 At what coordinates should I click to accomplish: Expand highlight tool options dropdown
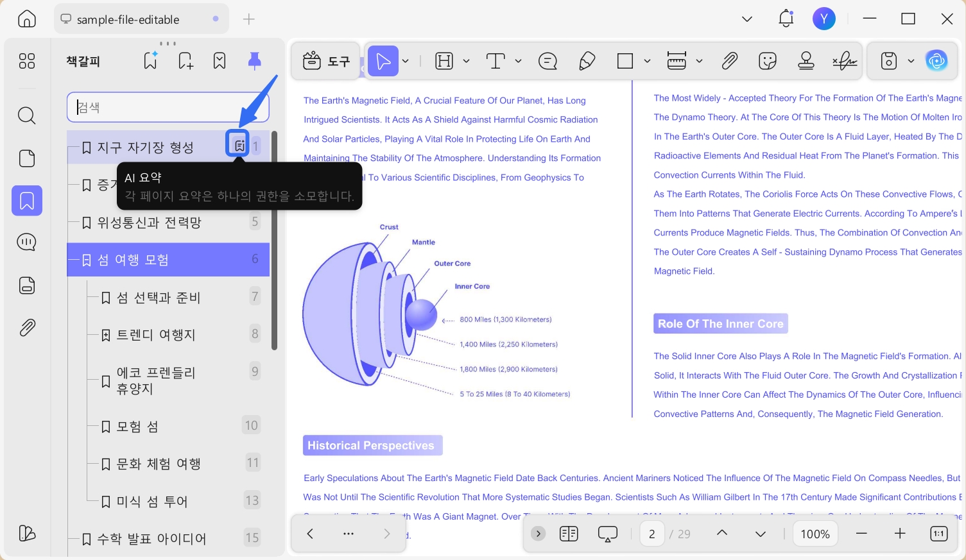(467, 61)
